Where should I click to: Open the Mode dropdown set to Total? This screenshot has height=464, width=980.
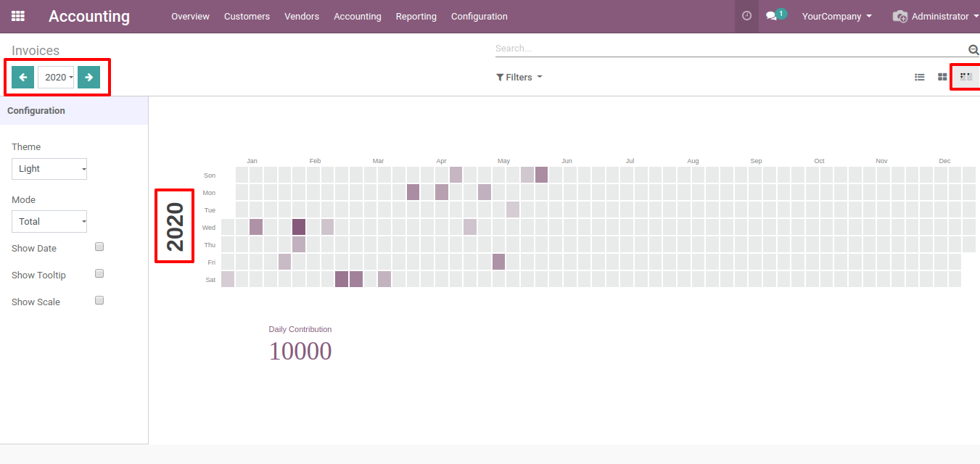click(49, 222)
